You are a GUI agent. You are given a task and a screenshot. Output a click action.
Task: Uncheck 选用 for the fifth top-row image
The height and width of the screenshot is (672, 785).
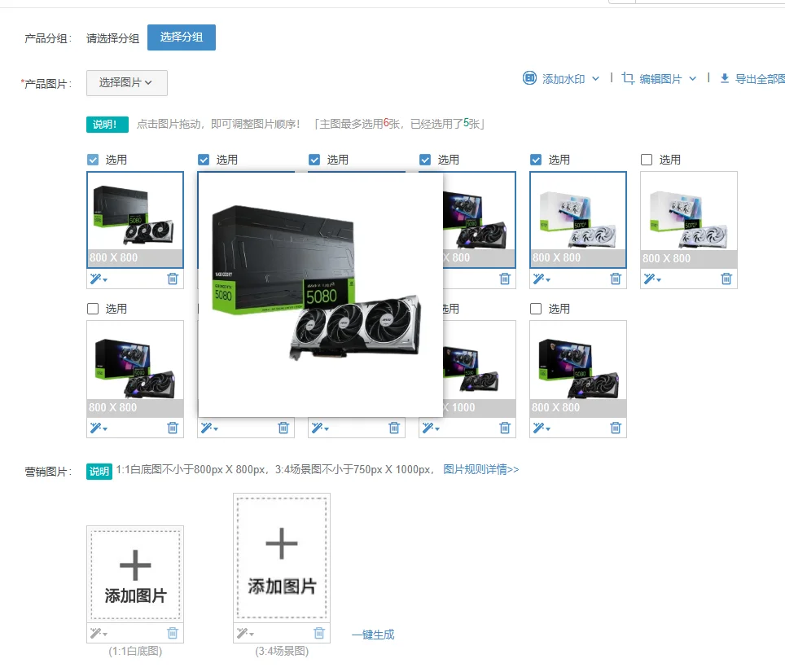536,160
